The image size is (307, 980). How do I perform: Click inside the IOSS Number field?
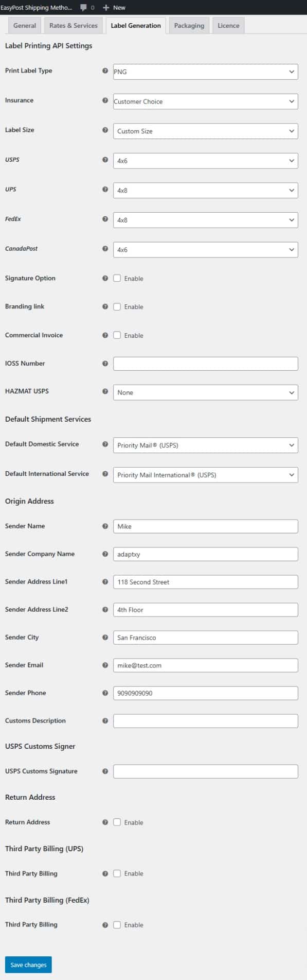(206, 363)
